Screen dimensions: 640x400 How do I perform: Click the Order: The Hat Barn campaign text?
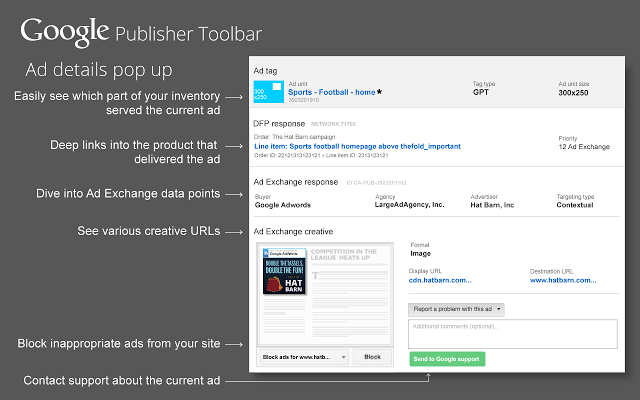[x=294, y=137]
